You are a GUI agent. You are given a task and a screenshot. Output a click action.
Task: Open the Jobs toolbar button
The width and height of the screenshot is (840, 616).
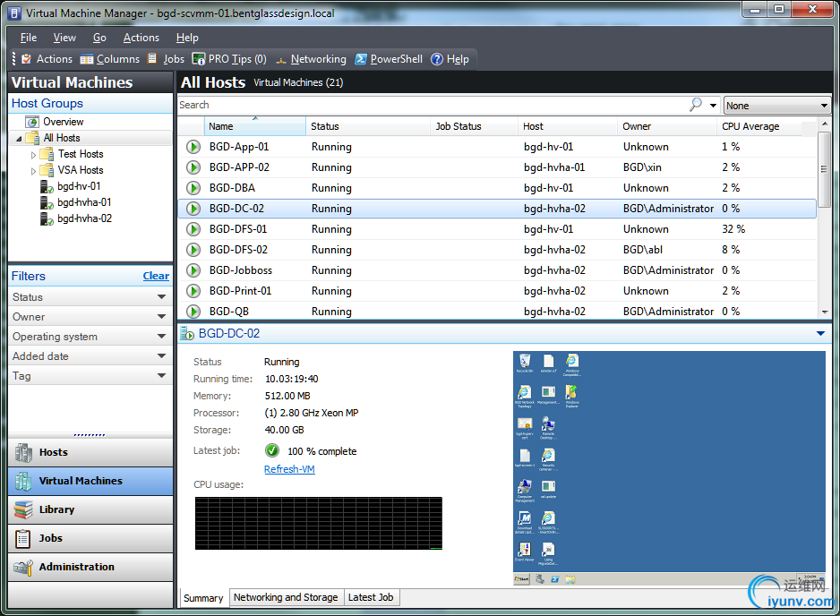166,59
